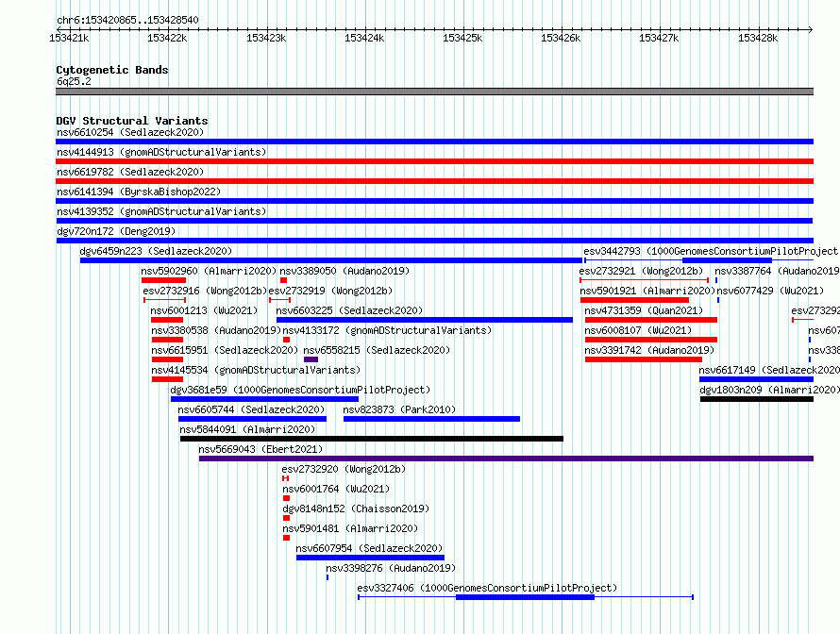The image size is (840, 634).
Task: Select the nsv6617149 (Sedlazeck2020) label
Action: click(x=769, y=370)
